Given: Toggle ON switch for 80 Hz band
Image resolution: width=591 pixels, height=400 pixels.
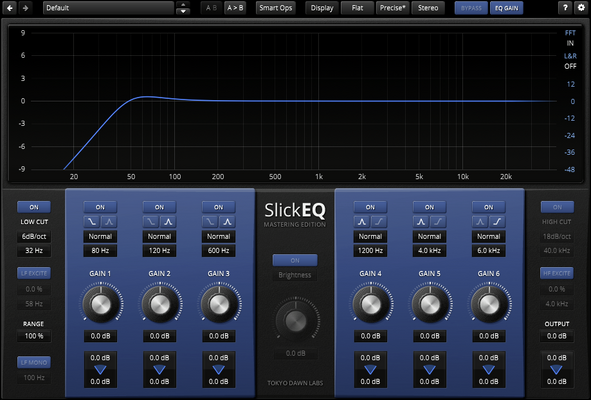Looking at the screenshot, I should click(100, 207).
